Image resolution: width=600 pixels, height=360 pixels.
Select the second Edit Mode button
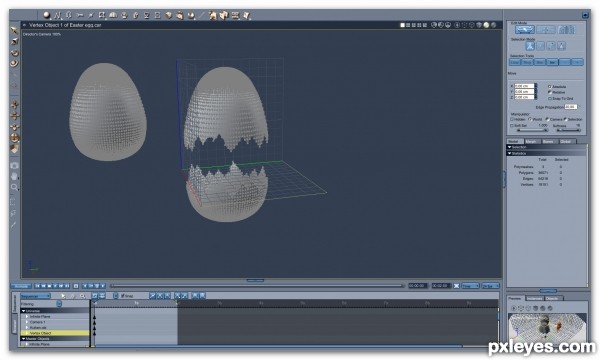click(x=545, y=29)
